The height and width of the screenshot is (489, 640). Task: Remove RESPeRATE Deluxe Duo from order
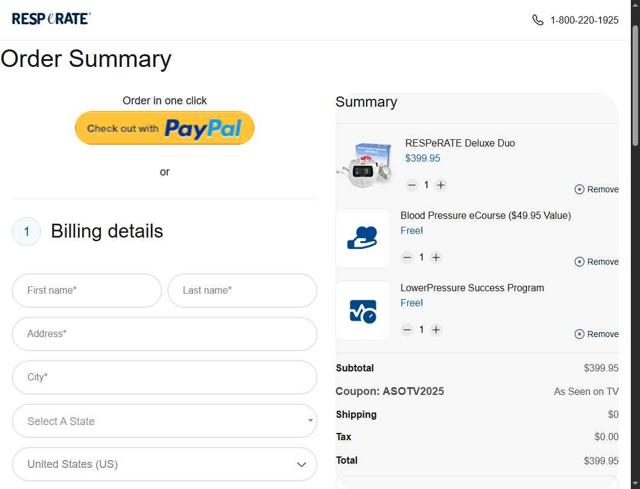tap(596, 189)
